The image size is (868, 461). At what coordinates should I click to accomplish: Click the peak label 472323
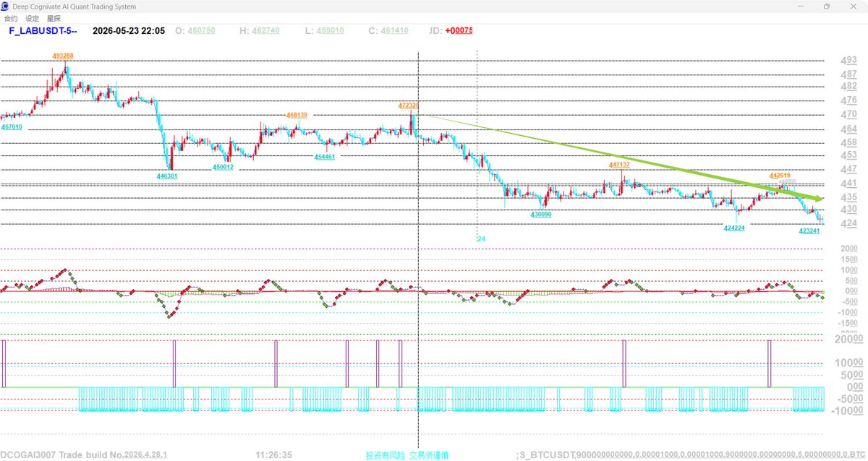pyautogui.click(x=408, y=105)
